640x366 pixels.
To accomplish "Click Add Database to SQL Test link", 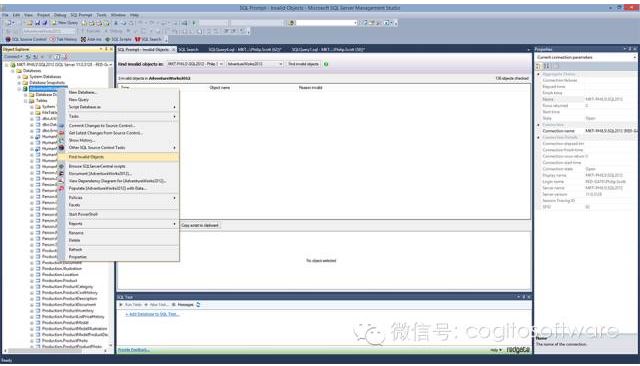I will pos(152,314).
